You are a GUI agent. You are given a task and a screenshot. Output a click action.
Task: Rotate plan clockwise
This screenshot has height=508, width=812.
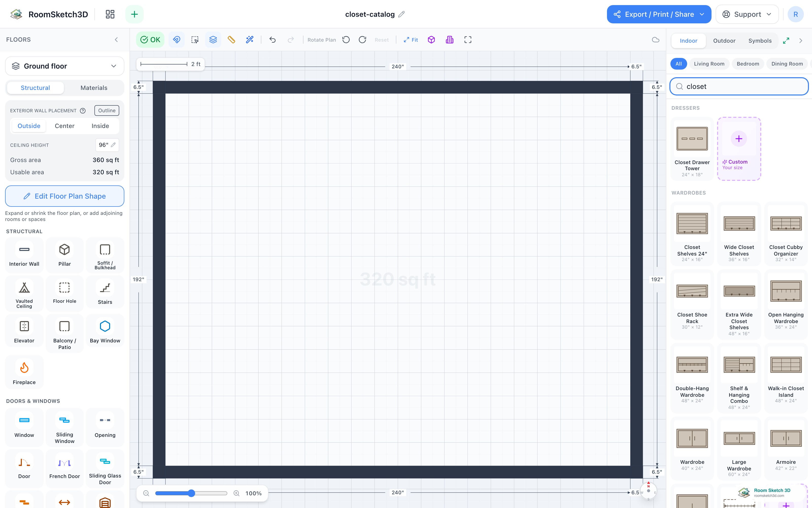[x=362, y=40]
